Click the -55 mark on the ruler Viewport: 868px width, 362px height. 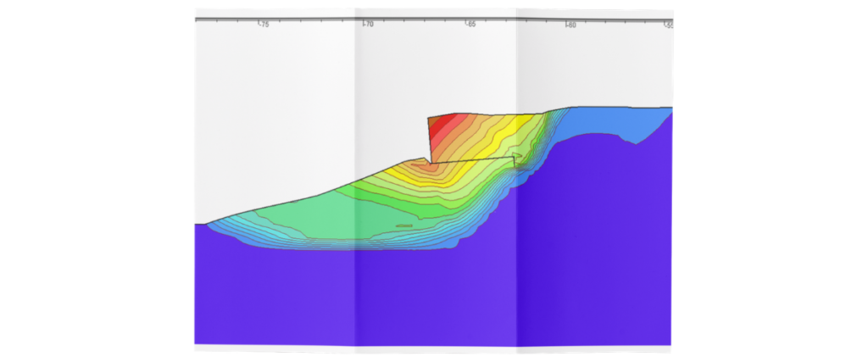pos(669,25)
